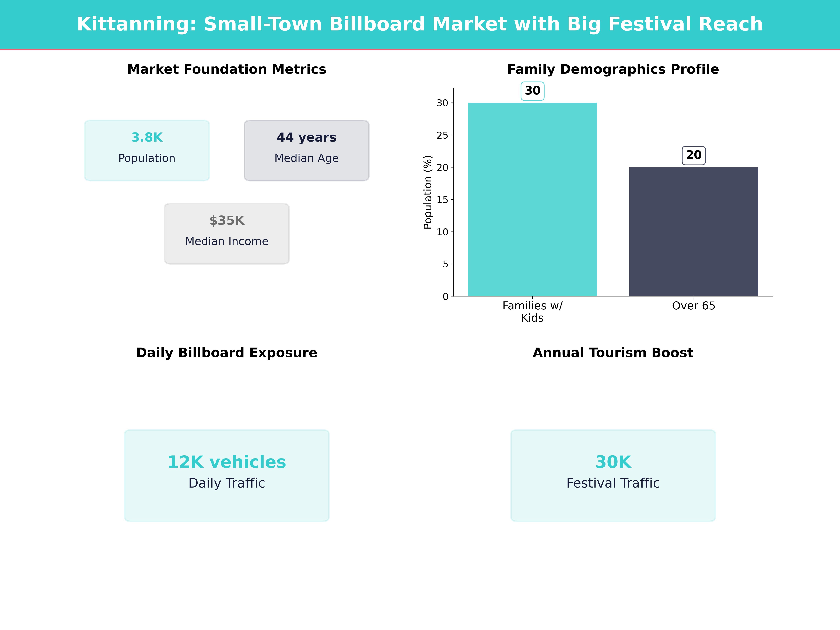Select the Family Demographics Profile heading
840x630 pixels.
(613, 69)
